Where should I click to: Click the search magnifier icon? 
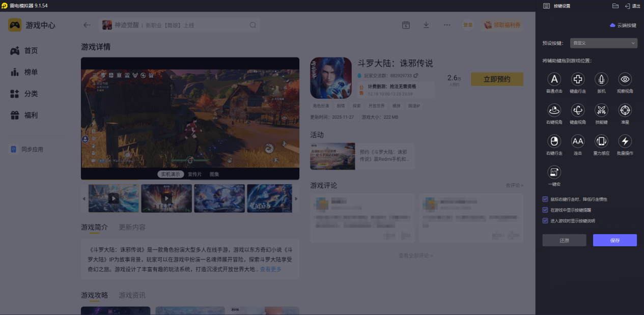pyautogui.click(x=253, y=25)
